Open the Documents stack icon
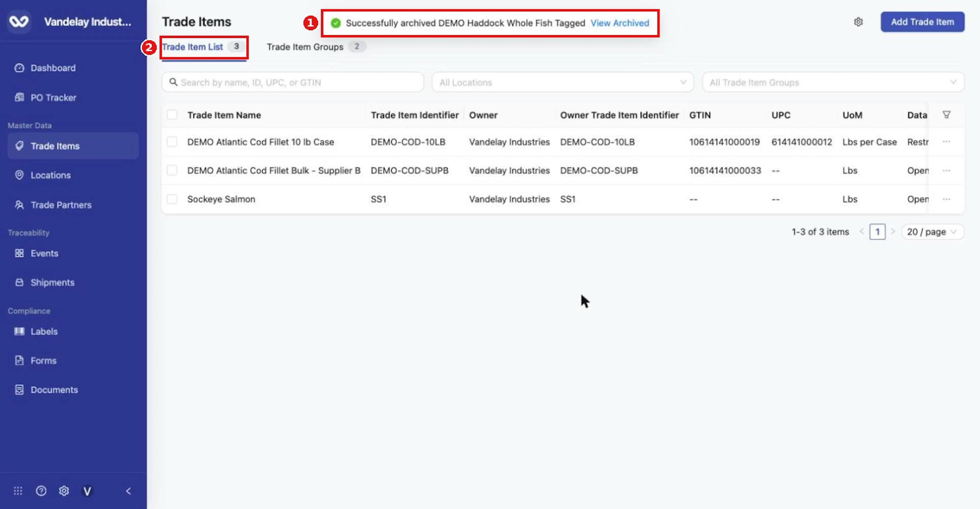980x509 pixels. 19,390
